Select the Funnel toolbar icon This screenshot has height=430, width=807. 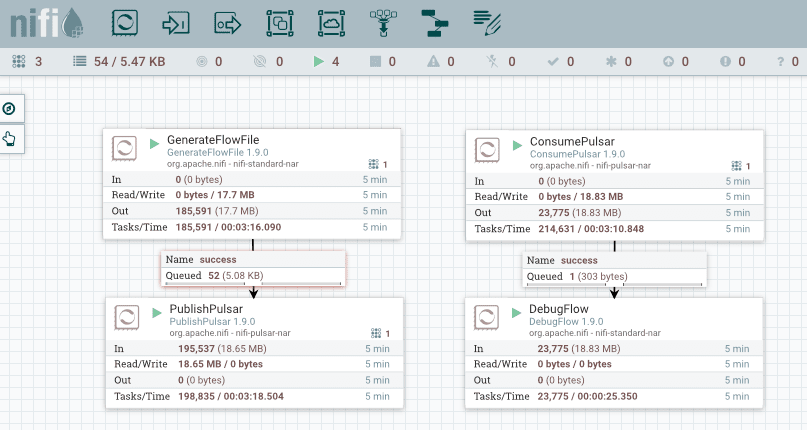click(383, 23)
